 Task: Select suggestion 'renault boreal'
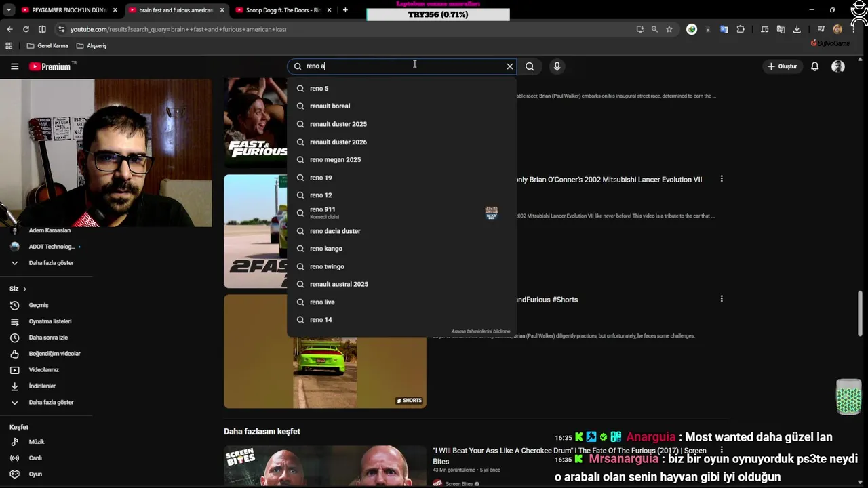click(401, 106)
